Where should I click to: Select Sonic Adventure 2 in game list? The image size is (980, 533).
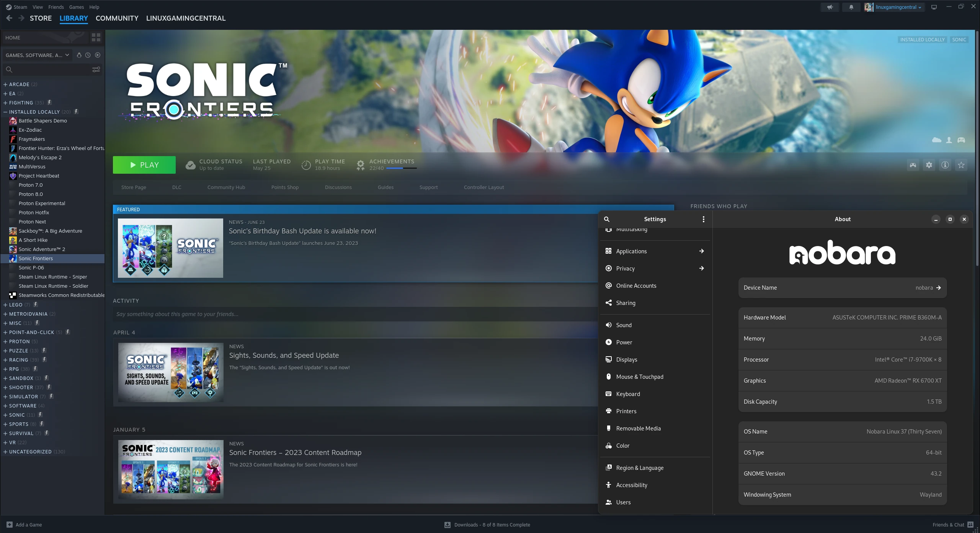[52, 249]
